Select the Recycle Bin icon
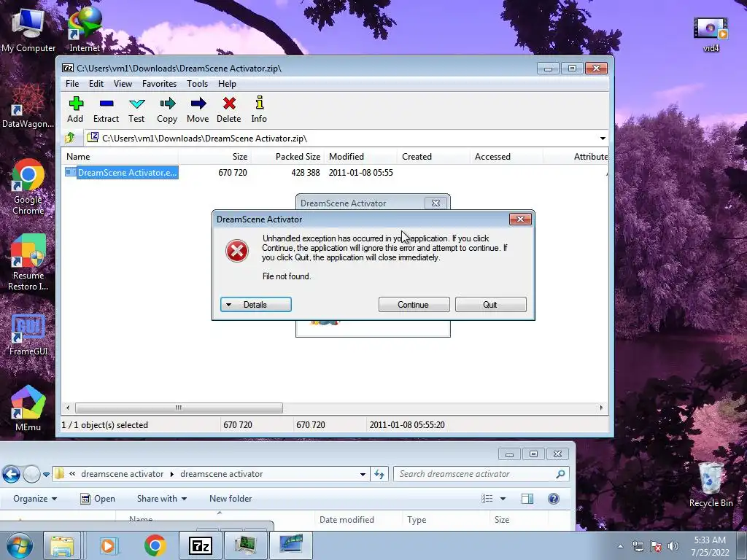 coord(711,485)
